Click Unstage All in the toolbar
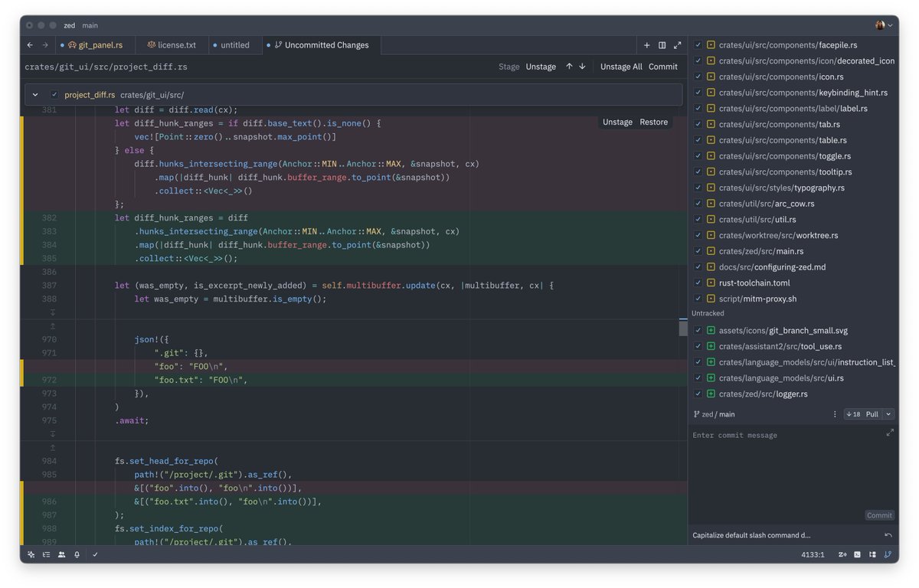Screen dimensions: 919x588 tap(621, 67)
